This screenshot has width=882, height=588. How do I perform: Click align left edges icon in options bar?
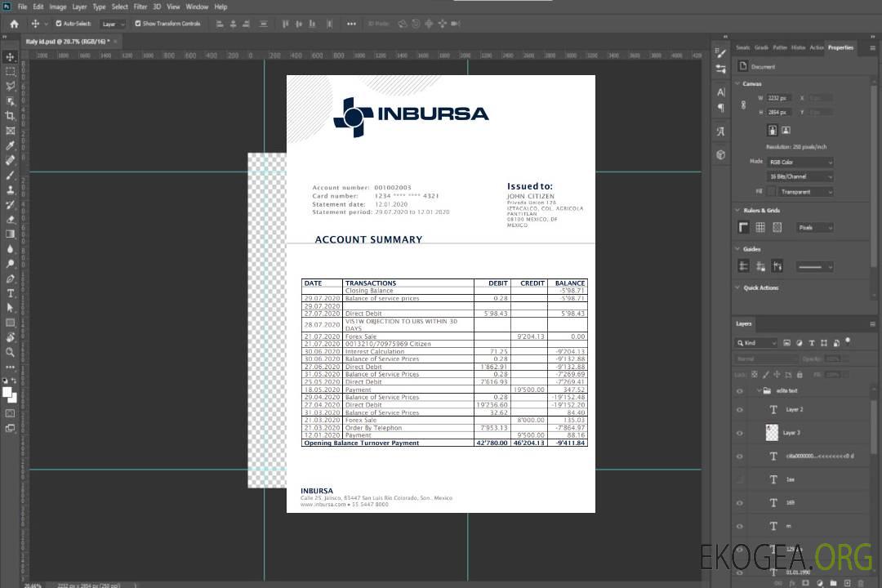click(220, 24)
